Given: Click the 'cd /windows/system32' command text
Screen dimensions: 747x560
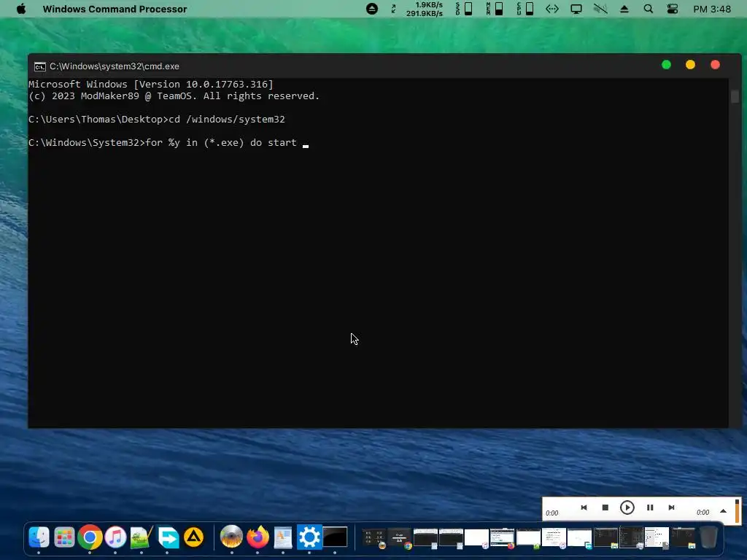Looking at the screenshot, I should tap(227, 120).
